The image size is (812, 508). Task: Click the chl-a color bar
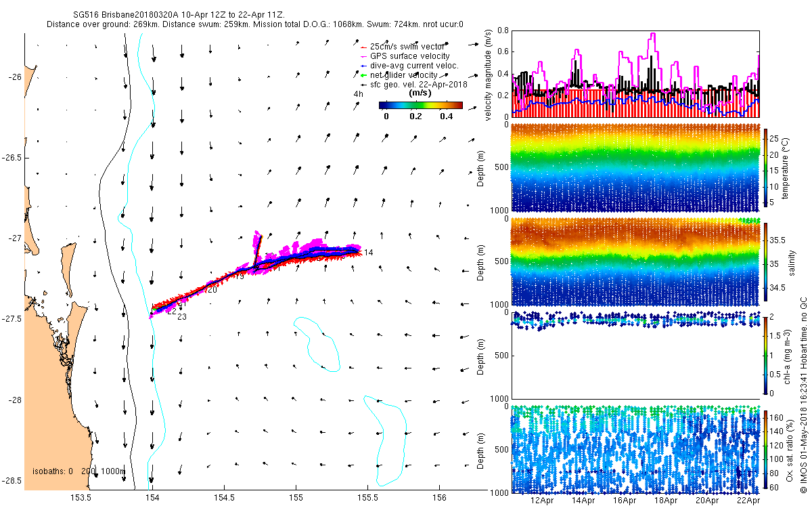click(766, 354)
